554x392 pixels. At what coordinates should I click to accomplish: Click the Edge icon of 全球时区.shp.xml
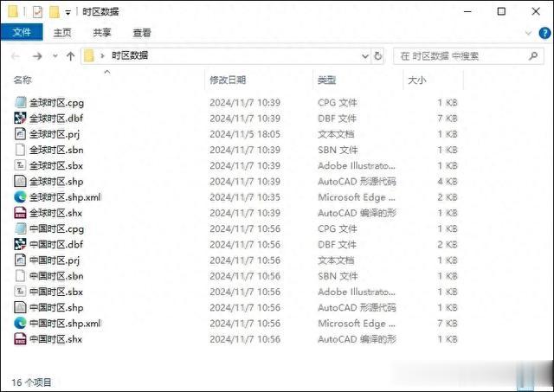coord(20,197)
